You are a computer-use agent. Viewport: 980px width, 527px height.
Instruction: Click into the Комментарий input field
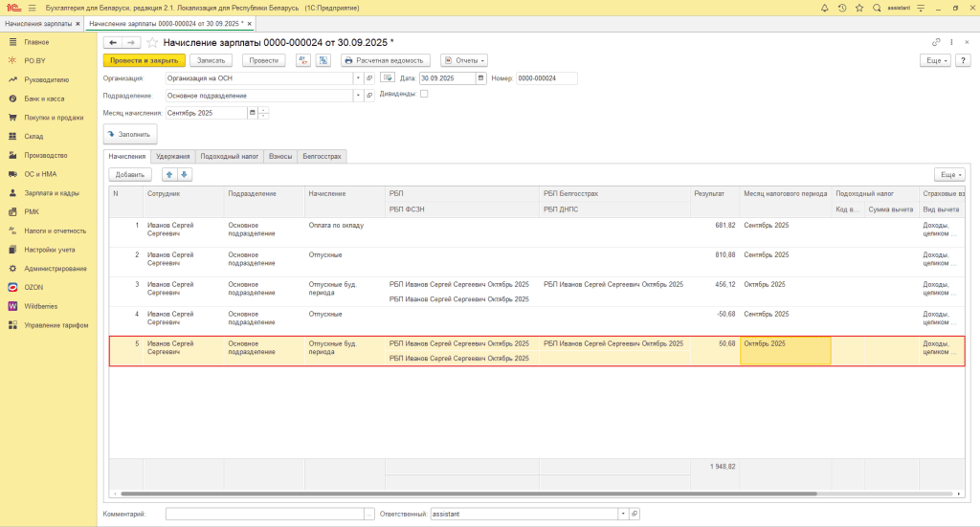point(264,514)
